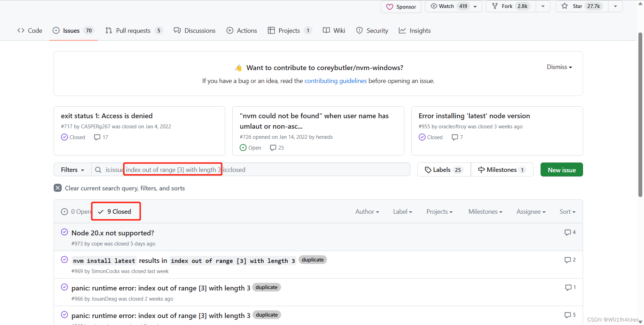
Task: Click author link 'SimonCockx' on issue #969
Action: (x=106, y=271)
